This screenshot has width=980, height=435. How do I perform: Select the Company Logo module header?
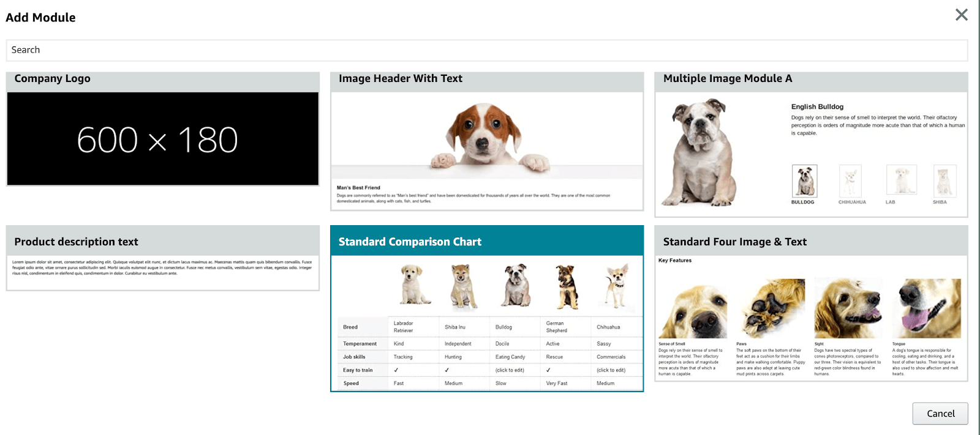click(53, 79)
